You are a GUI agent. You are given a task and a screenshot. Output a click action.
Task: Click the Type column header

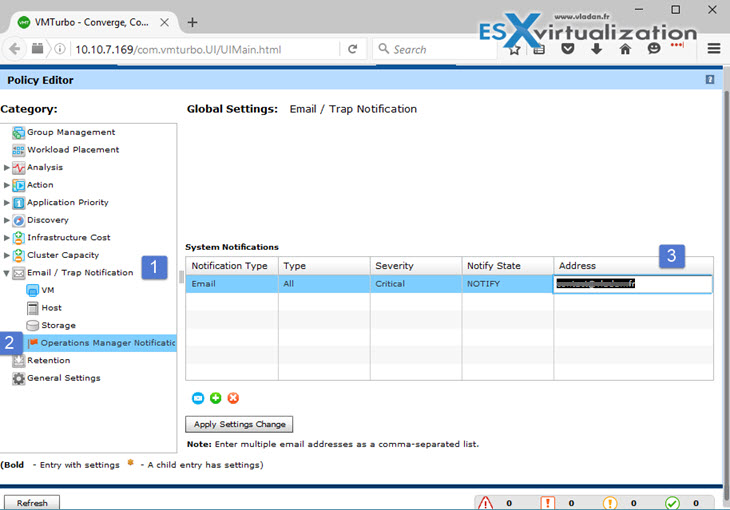coord(324,266)
